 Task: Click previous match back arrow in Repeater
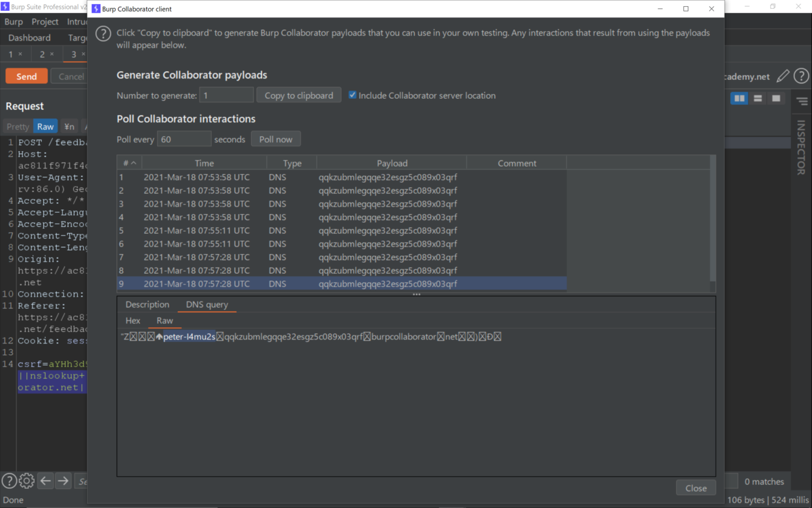(45, 481)
